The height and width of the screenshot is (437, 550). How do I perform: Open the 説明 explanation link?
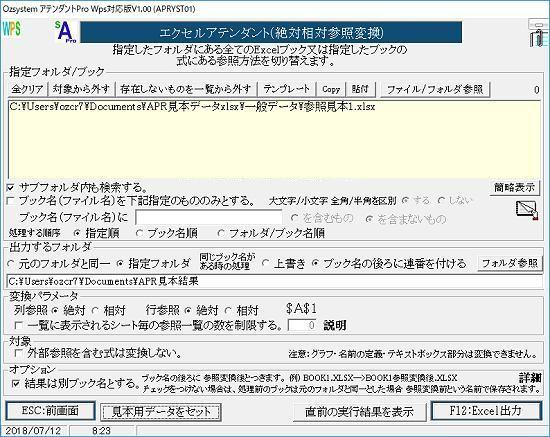335,325
